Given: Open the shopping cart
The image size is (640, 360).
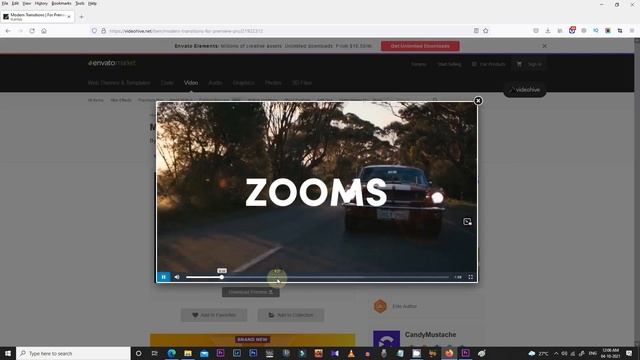Looking at the screenshot, I should click(x=519, y=64).
